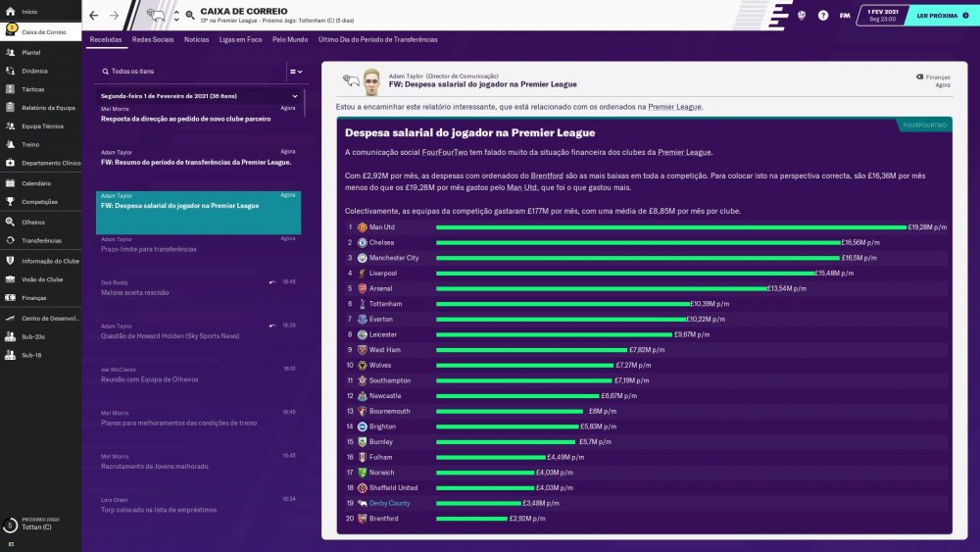Open the Visão do Clube icon
Screen dimensions: 980x552
pos(10,279)
